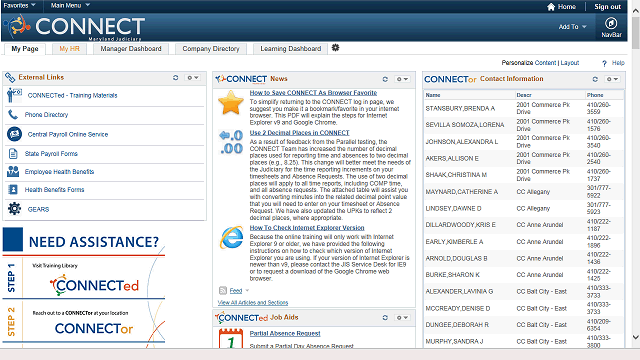
Task: Open View All Articles and Sections link
Action: [253, 302]
